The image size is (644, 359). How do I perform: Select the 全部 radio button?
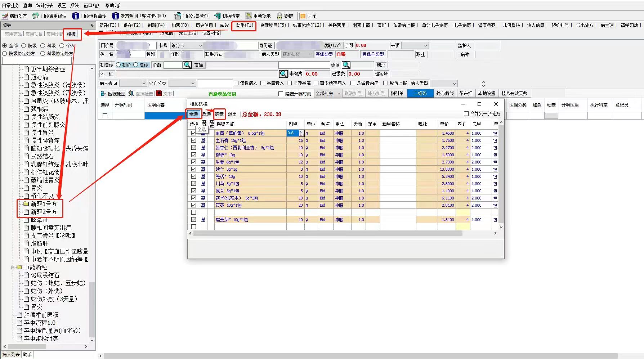pos(5,45)
